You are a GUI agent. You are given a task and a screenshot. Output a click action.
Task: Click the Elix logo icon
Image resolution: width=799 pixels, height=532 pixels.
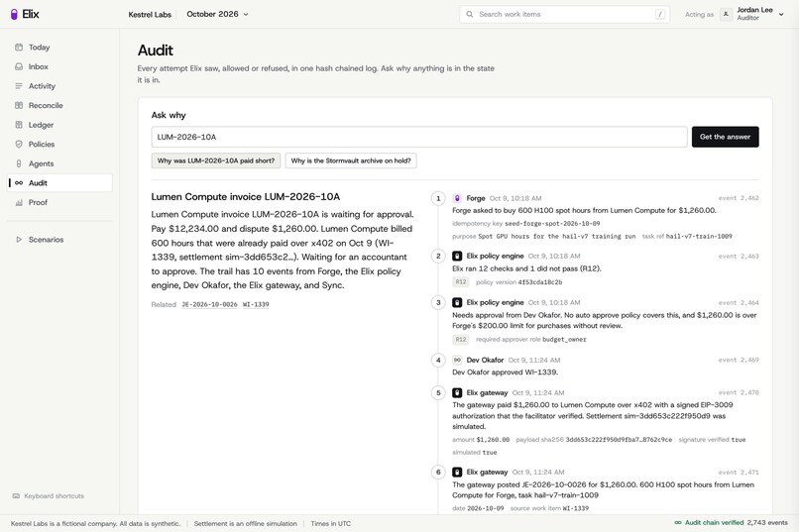pos(14,14)
